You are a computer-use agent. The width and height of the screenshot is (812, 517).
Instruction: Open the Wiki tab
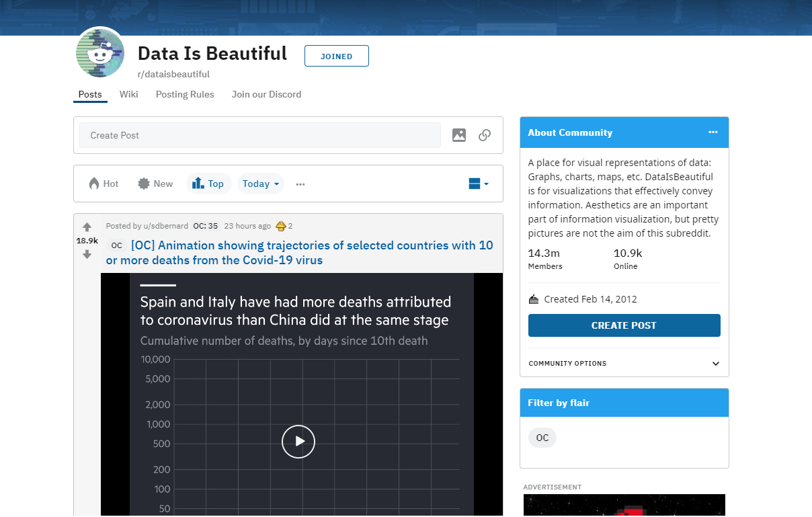129,94
